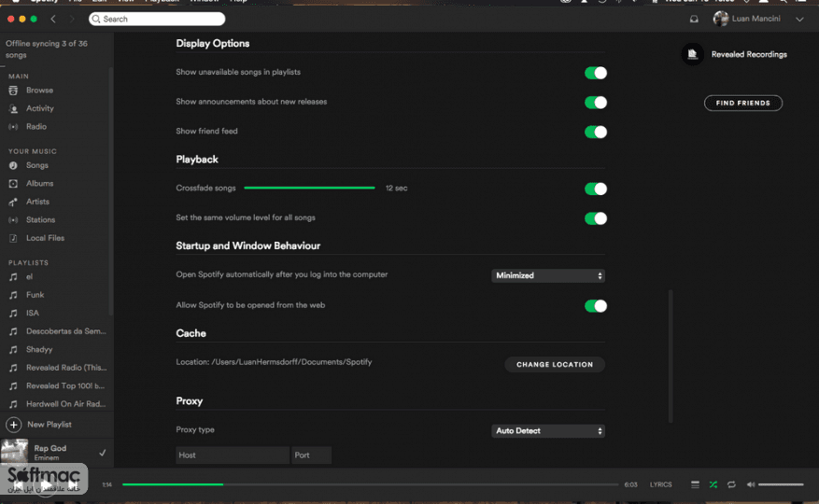Click the Albums icon in Your Music
Screen dimensions: 819x504
14,184
